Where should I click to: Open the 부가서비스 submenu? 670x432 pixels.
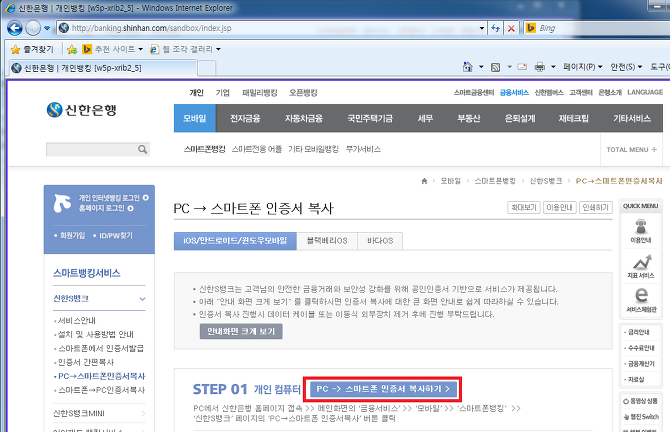363,149
